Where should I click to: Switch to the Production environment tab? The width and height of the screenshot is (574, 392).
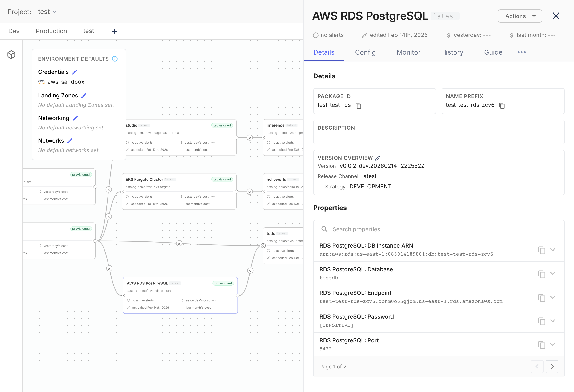[x=51, y=31]
